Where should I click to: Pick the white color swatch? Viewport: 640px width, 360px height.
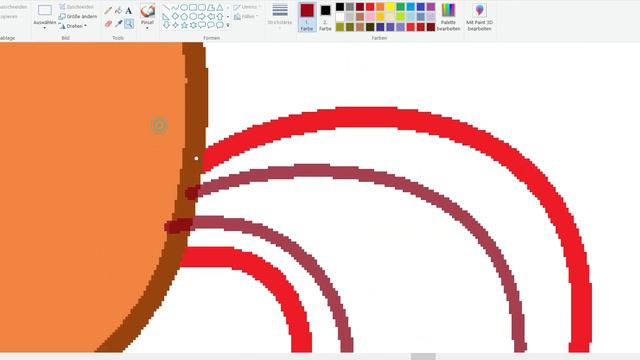point(340,17)
